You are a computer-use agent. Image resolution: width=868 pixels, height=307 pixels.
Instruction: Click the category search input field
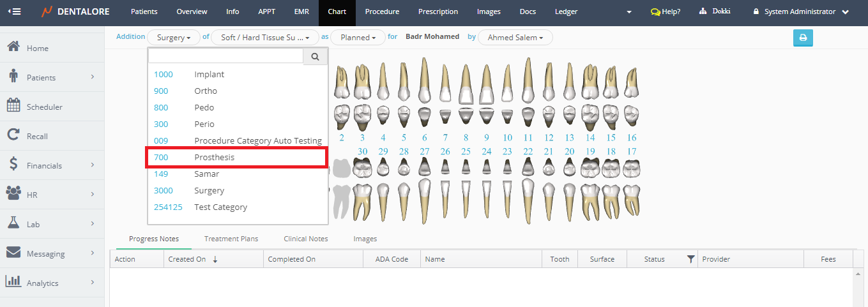tap(225, 57)
